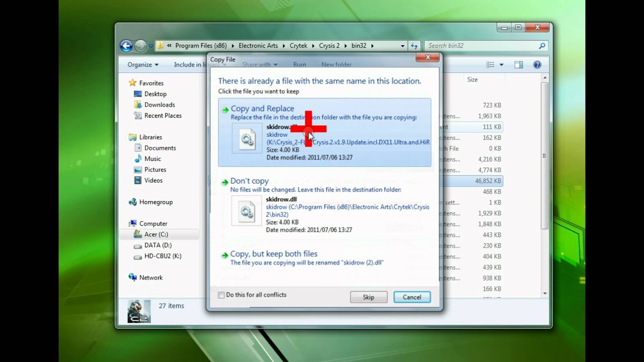Select Computer in navigation pane
Image resolution: width=644 pixels, height=362 pixels.
click(153, 224)
